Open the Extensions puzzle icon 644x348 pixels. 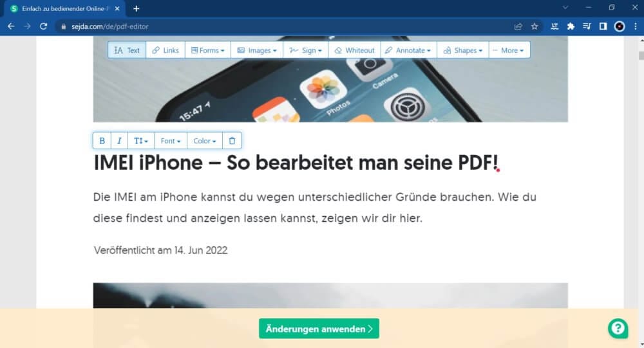tap(571, 26)
